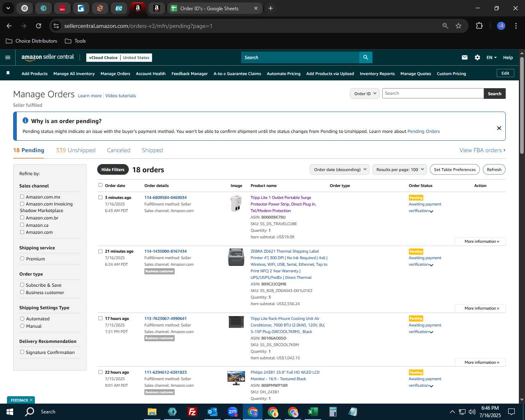Click the Set Table Preferences button

coord(455,169)
